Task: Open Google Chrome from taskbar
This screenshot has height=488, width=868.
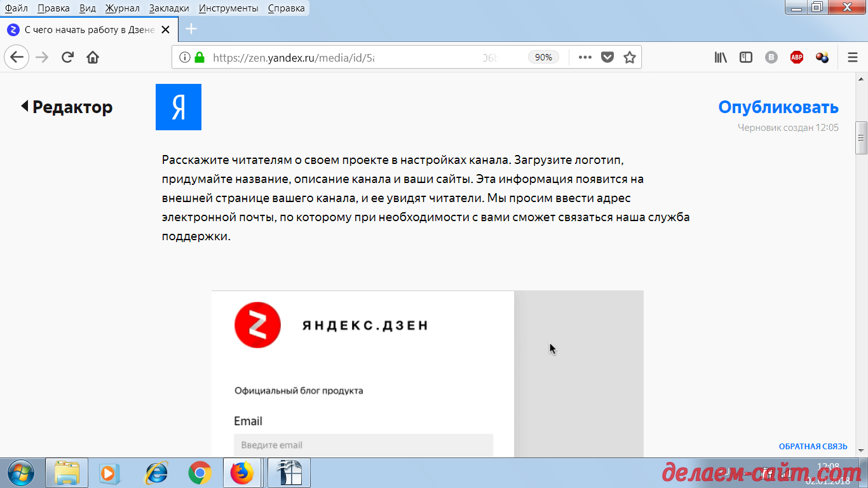Action: (x=200, y=473)
